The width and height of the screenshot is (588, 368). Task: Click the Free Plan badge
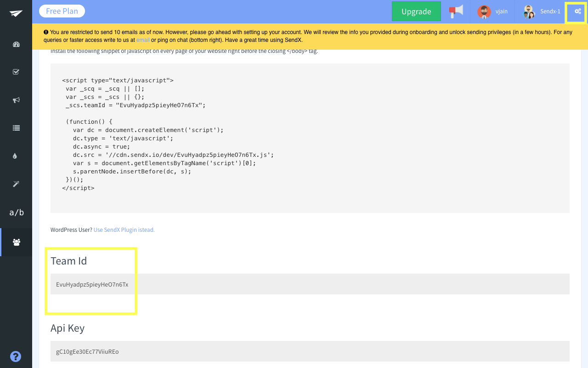click(x=62, y=11)
